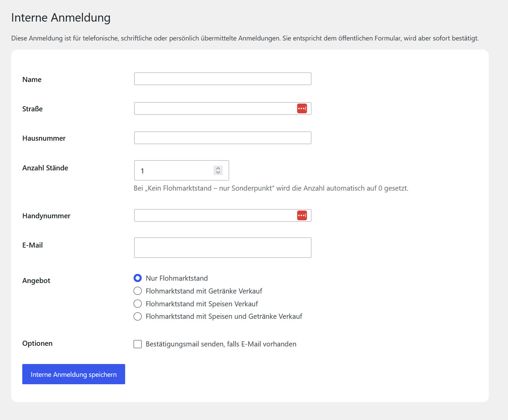This screenshot has width=508, height=420.
Task: Click the 'Angebot' field label
Action: 36,281
